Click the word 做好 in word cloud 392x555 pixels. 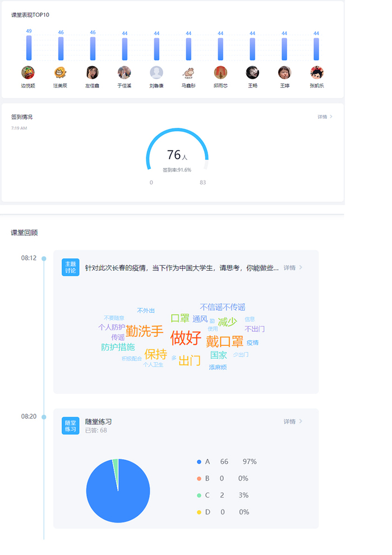pos(186,338)
